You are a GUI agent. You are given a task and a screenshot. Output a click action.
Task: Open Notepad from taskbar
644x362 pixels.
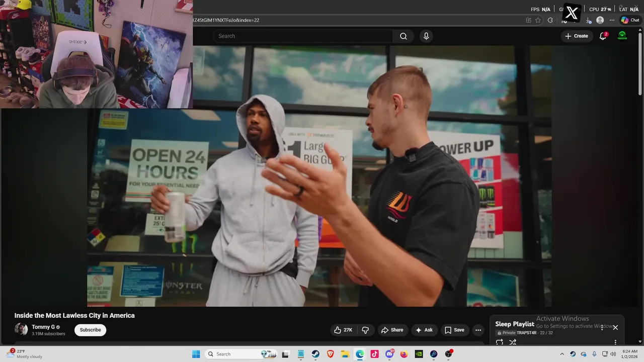(300, 354)
